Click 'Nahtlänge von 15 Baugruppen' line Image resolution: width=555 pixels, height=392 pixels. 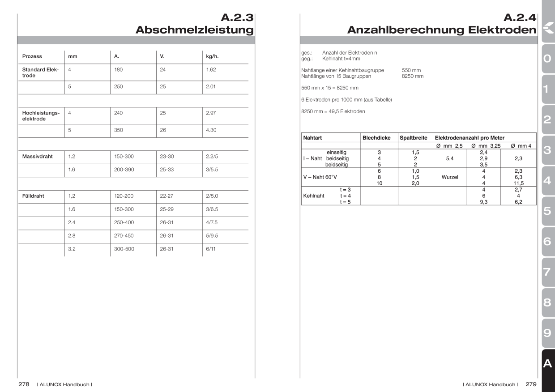pyautogui.click(x=336, y=76)
